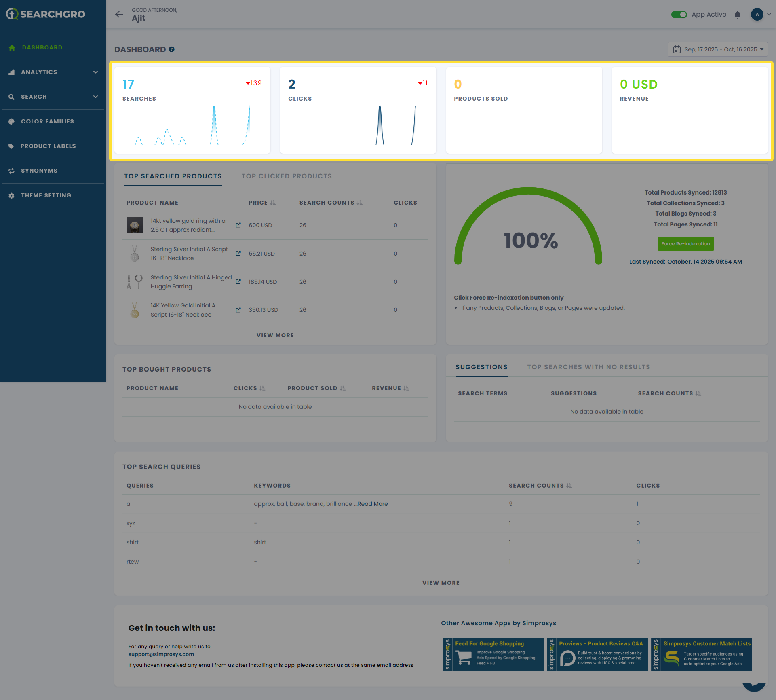Switch to Top Searches With No Results tab
Image resolution: width=776 pixels, height=700 pixels.
(588, 367)
